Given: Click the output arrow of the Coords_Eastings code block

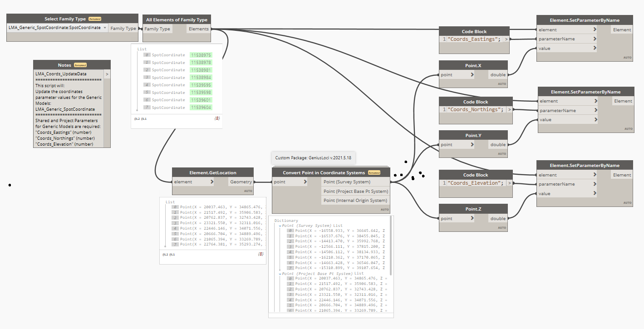Looking at the screenshot, I should click(506, 39).
